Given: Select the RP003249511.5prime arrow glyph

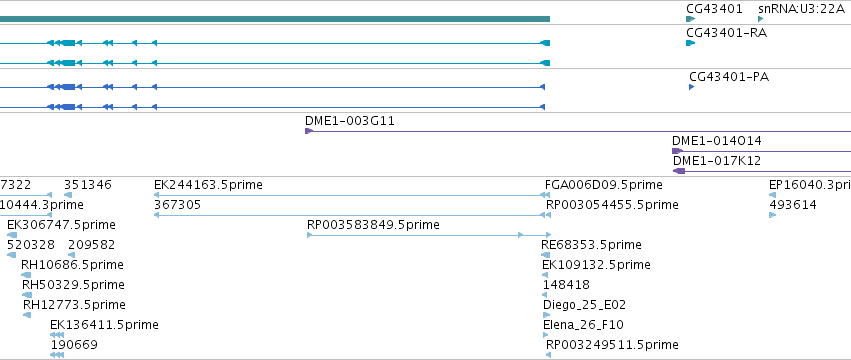Looking at the screenshot, I should click(548, 355).
